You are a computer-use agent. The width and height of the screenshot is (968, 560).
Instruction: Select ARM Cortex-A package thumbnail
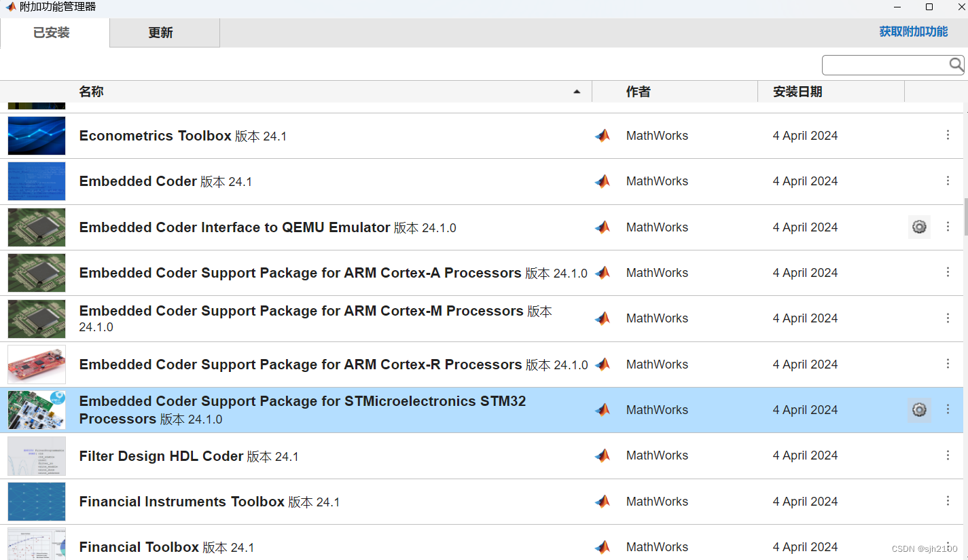tap(37, 273)
